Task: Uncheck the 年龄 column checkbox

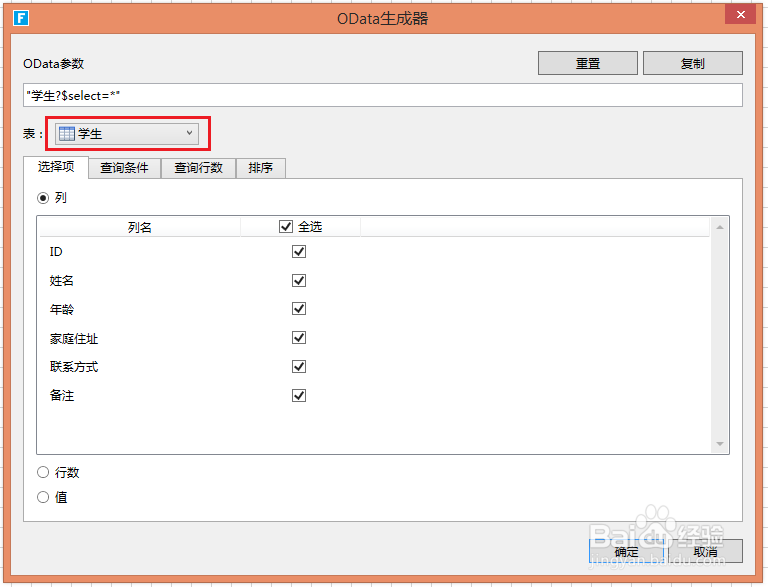Action: [299, 309]
